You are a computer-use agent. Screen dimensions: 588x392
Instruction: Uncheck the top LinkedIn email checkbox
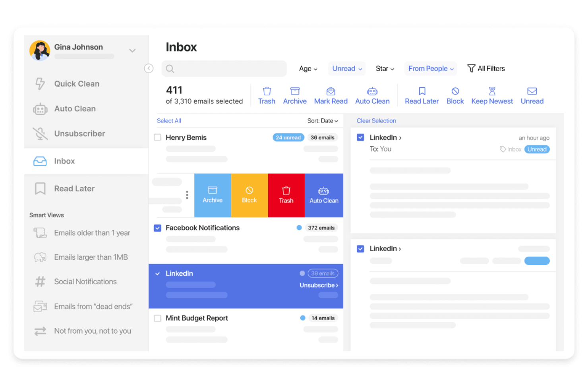[x=360, y=137]
